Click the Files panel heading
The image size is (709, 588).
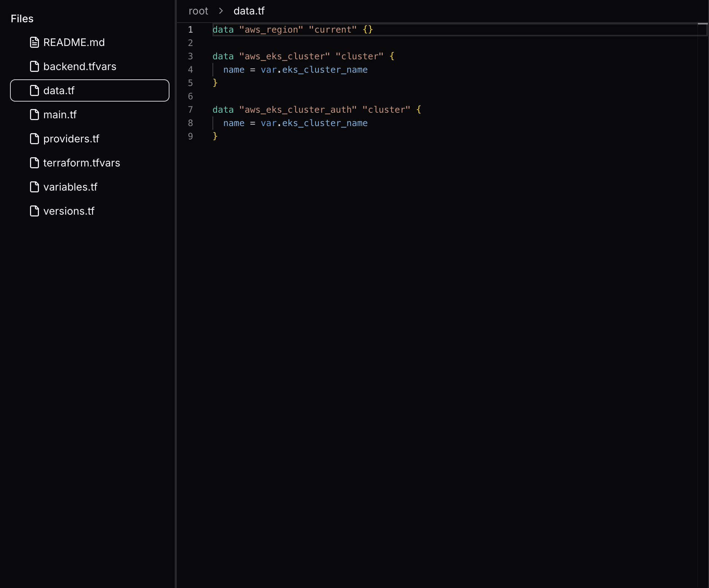tap(22, 19)
